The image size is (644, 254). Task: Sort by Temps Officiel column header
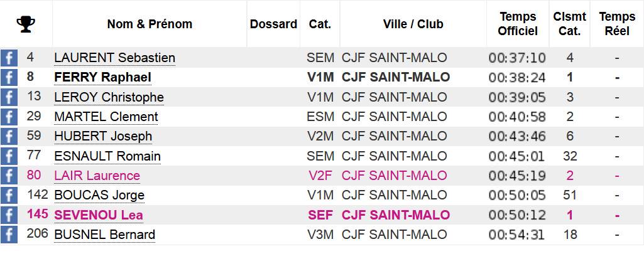coord(518,24)
